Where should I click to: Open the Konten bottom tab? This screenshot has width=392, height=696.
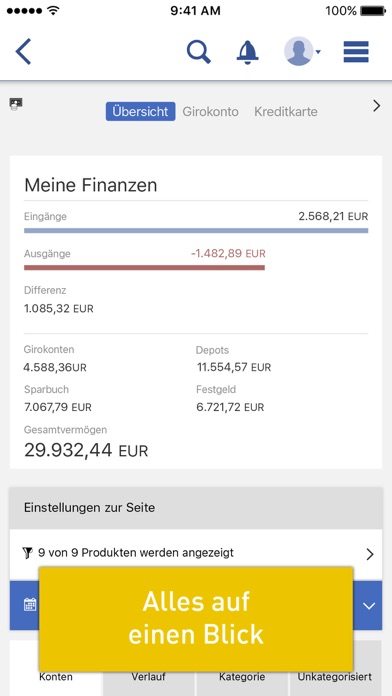56,677
